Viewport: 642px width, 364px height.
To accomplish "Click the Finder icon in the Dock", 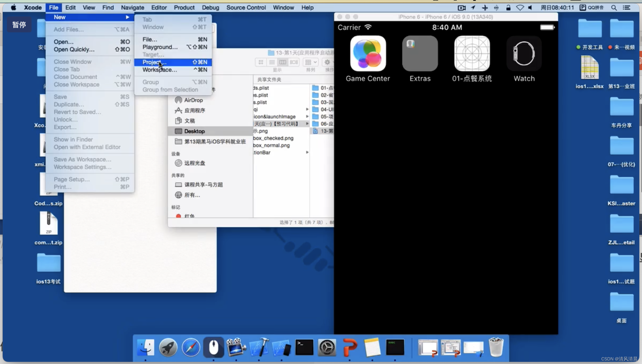I will click(146, 347).
